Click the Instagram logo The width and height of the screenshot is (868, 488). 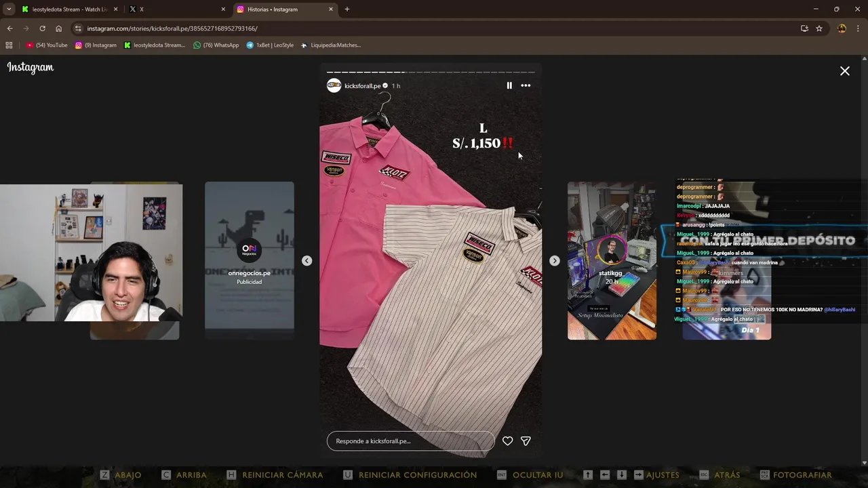coord(31,67)
